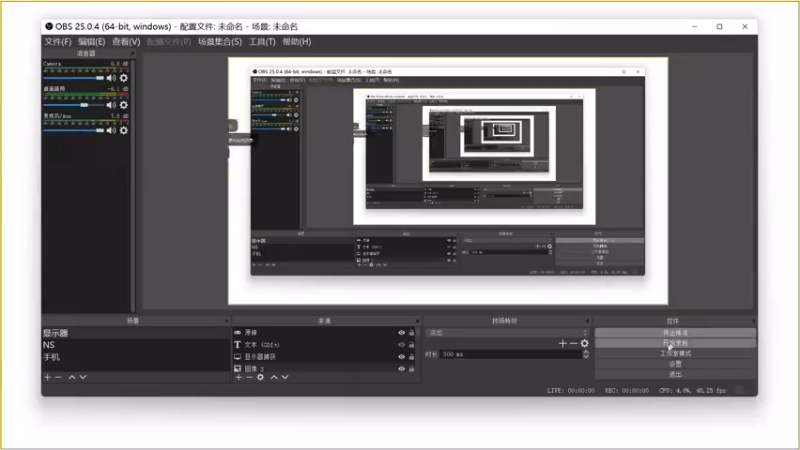Add a new source with plus

point(238,377)
